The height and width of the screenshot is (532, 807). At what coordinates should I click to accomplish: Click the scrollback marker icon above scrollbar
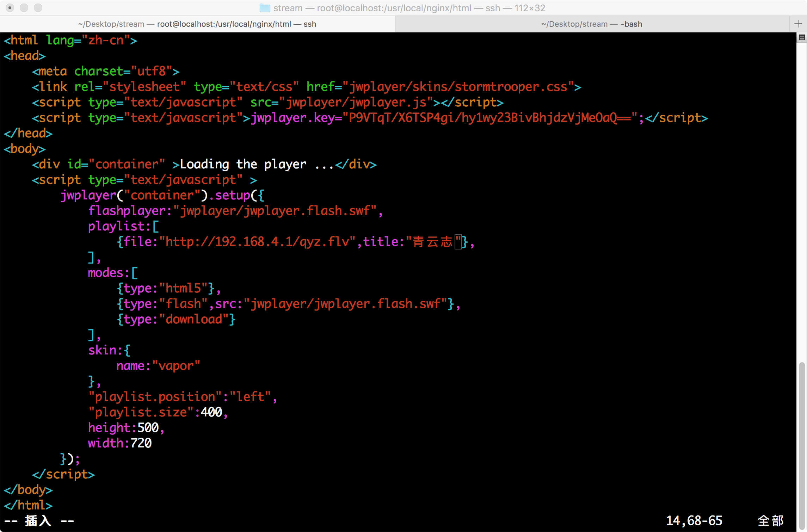coord(802,38)
